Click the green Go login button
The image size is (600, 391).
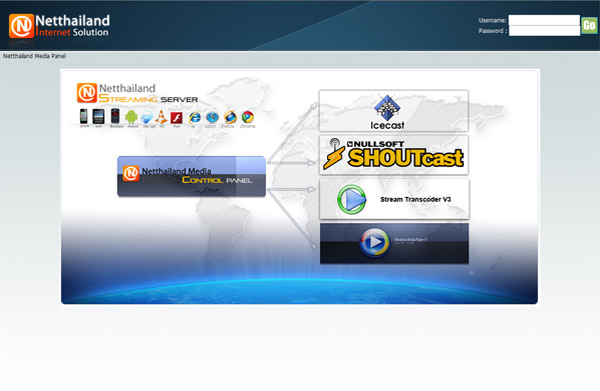click(x=589, y=25)
